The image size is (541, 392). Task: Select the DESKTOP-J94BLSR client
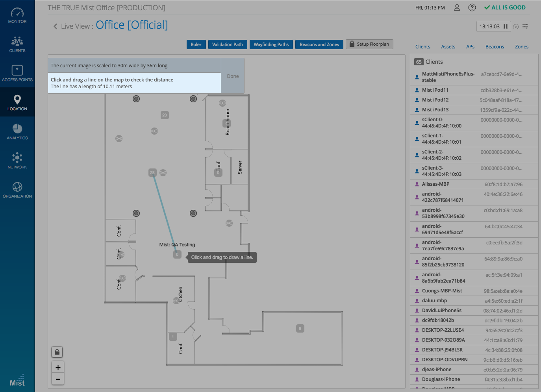click(x=474, y=350)
